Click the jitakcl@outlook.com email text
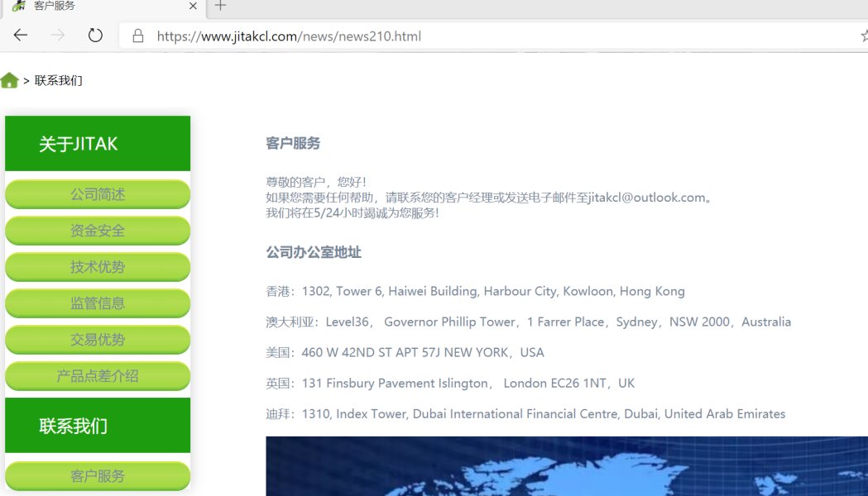 click(646, 198)
